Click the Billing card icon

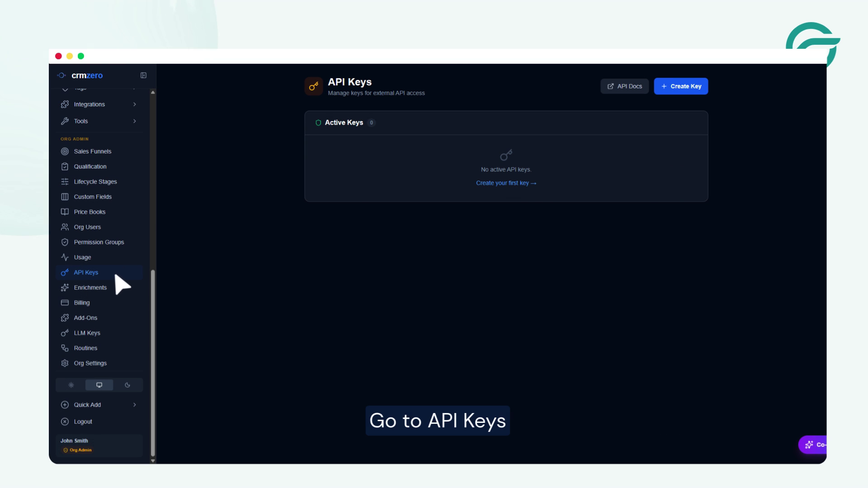65,303
